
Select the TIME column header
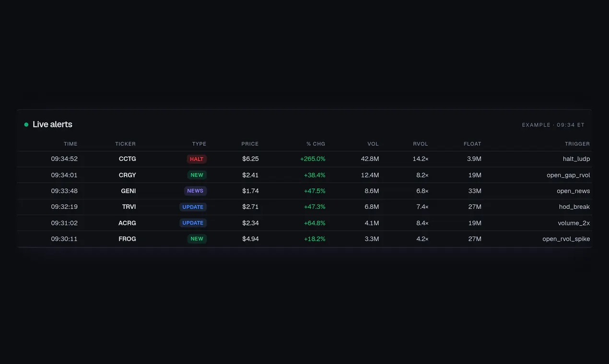coord(70,144)
